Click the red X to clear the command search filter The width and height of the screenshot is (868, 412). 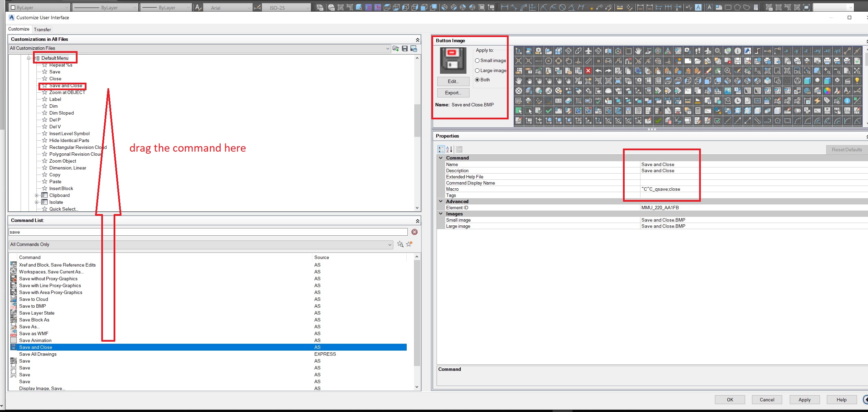pyautogui.click(x=415, y=232)
